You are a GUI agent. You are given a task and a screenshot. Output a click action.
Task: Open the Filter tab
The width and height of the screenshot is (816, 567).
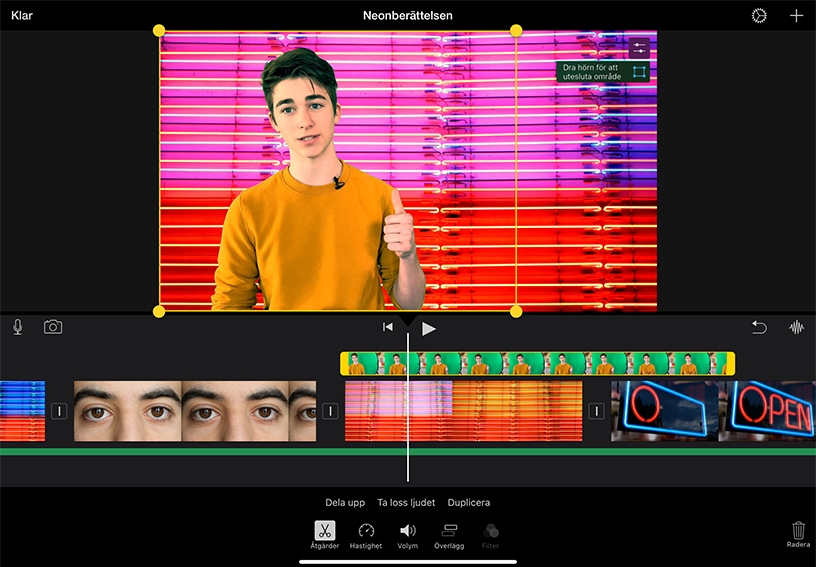tap(490, 535)
